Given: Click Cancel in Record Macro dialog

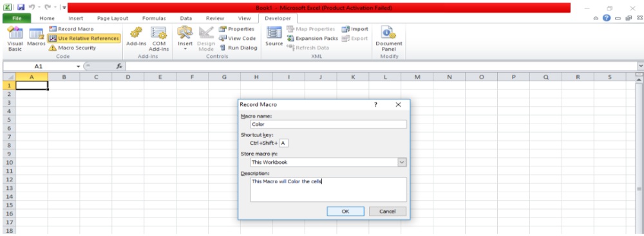Looking at the screenshot, I should click(x=387, y=212).
